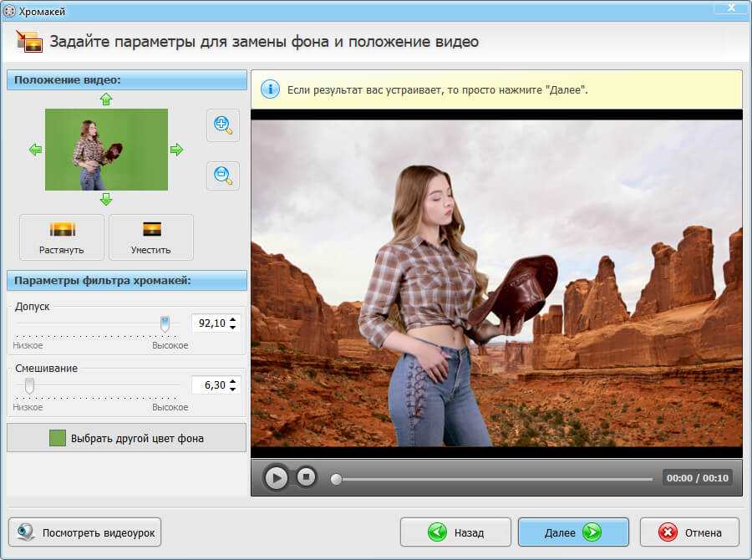This screenshot has width=752, height=560.
Task: Click the green screen video thumbnail
Action: pyautogui.click(x=106, y=150)
